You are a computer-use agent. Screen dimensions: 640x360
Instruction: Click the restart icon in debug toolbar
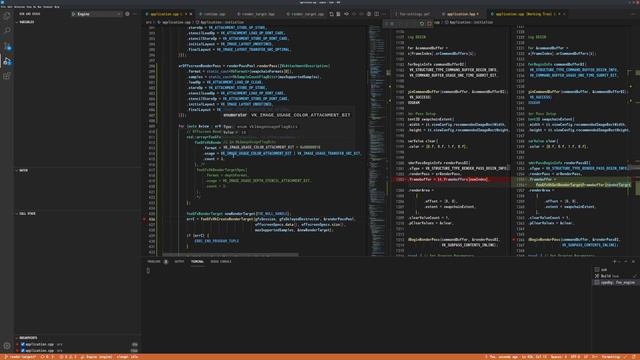tap(422, 24)
